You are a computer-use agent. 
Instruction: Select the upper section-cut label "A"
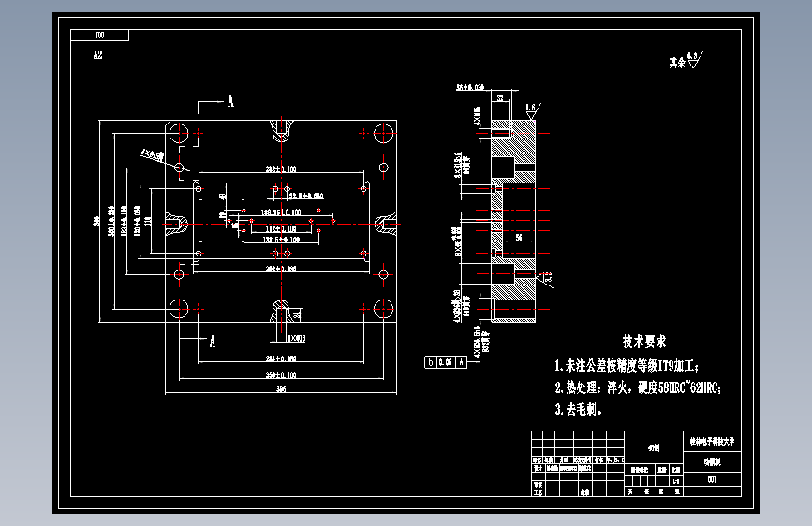pyautogui.click(x=230, y=101)
